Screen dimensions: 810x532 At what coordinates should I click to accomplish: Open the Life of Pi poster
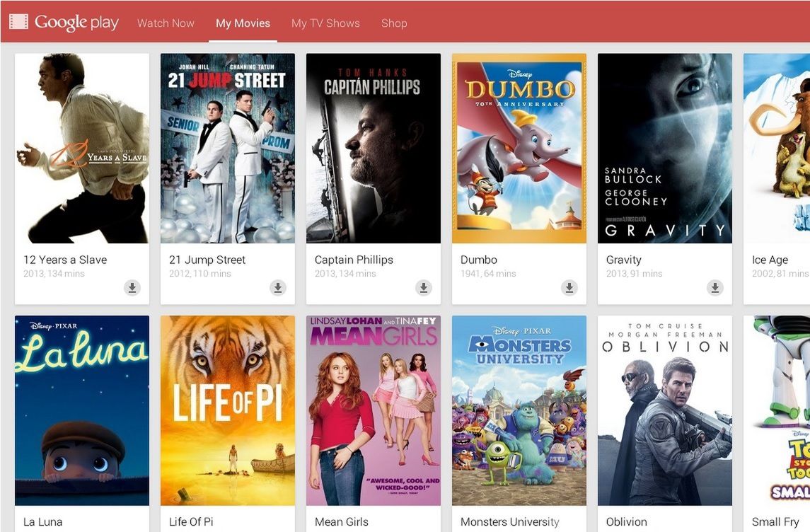tap(228, 410)
